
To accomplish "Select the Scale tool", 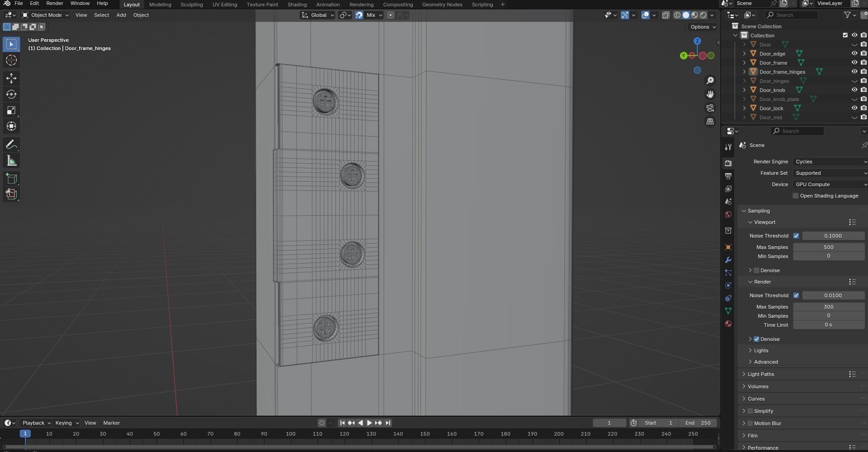I will coord(11,110).
